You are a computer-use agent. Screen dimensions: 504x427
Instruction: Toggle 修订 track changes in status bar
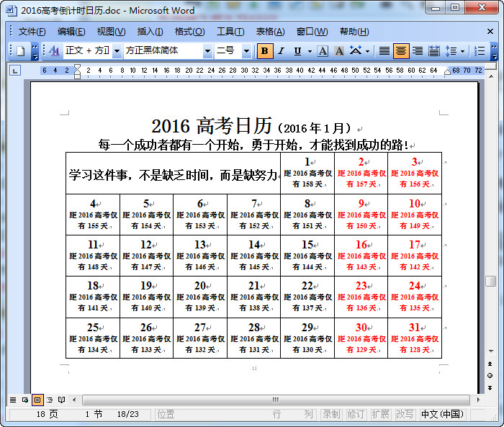point(356,414)
